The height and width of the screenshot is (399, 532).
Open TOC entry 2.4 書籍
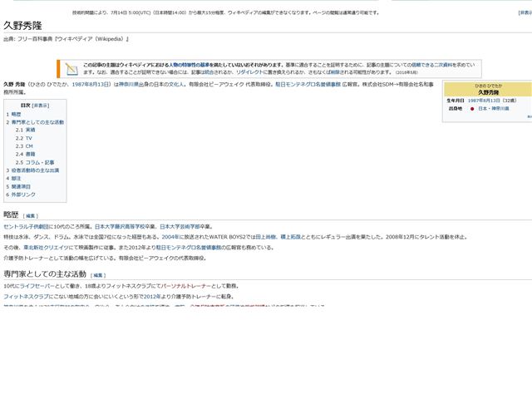click(25, 154)
